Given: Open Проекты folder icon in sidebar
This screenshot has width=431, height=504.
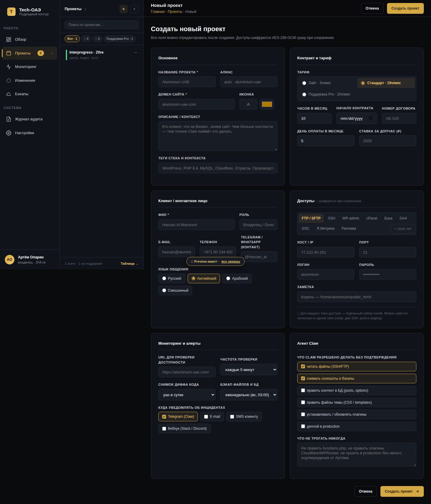Looking at the screenshot, I should 9,53.
